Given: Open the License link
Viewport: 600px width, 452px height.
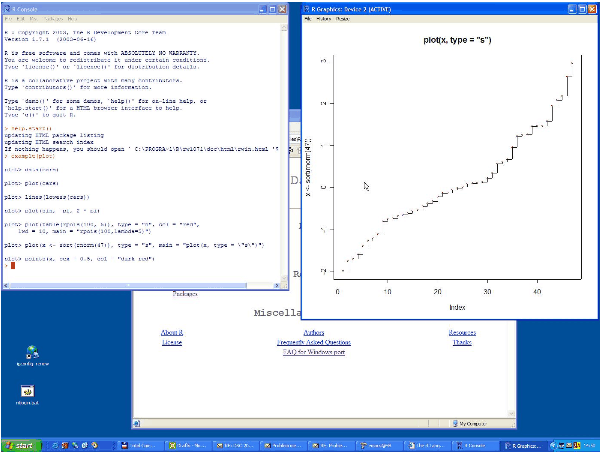Looking at the screenshot, I should 172,342.
